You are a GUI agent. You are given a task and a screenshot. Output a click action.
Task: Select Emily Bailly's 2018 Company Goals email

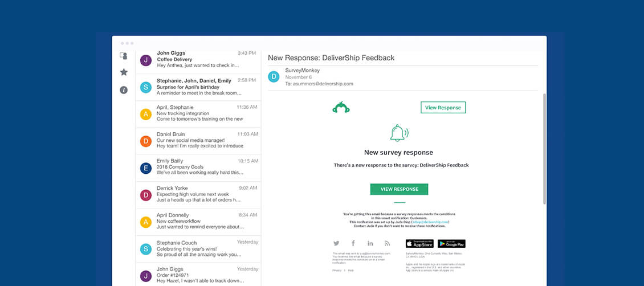(x=198, y=167)
